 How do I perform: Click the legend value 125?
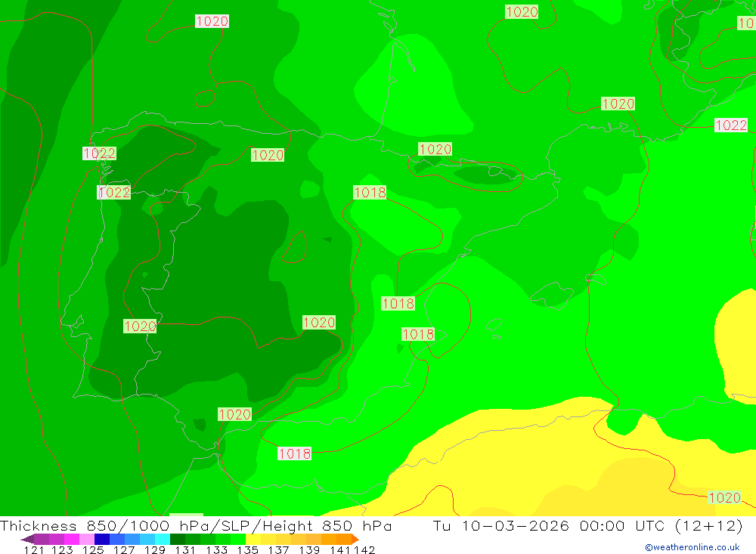[92, 550]
